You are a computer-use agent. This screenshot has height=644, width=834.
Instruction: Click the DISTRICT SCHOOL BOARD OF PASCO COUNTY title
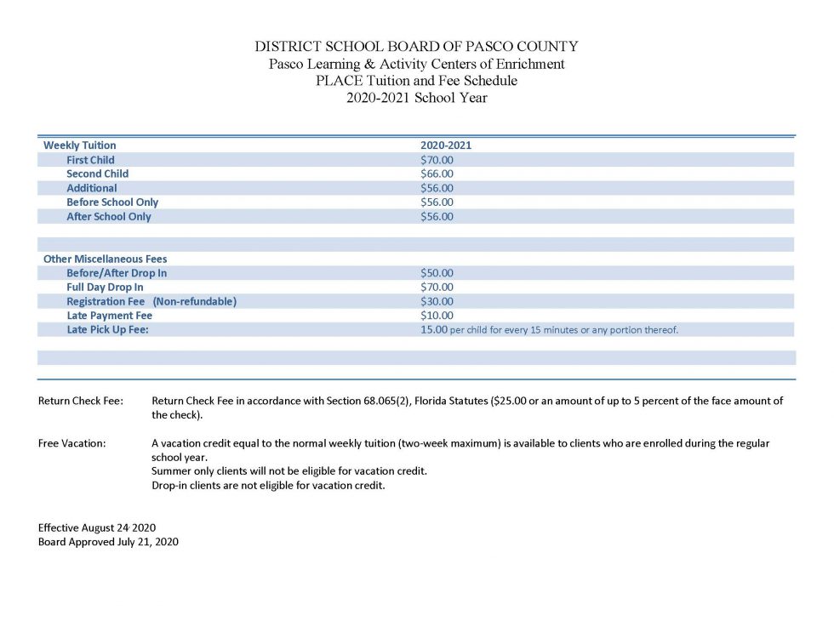coord(415,46)
